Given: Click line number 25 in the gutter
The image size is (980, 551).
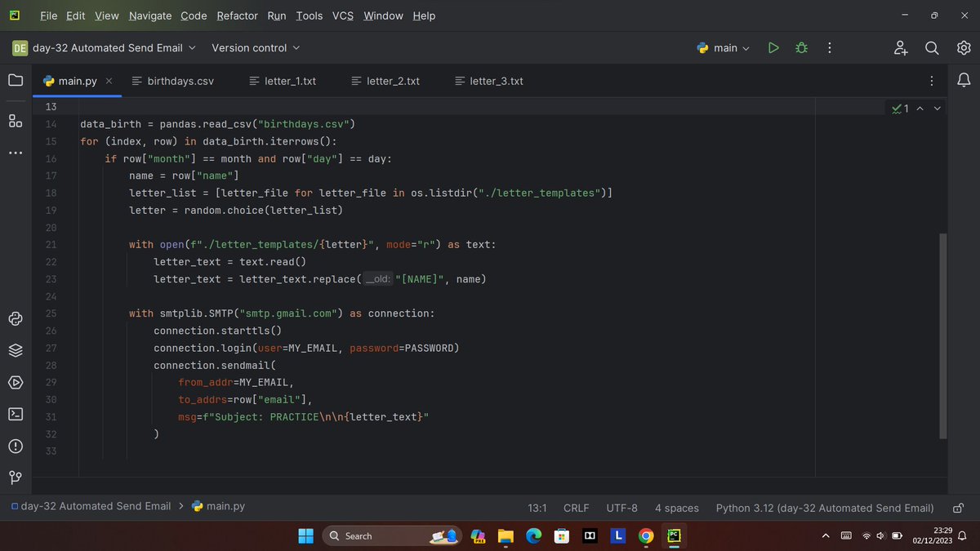Looking at the screenshot, I should coord(51,313).
